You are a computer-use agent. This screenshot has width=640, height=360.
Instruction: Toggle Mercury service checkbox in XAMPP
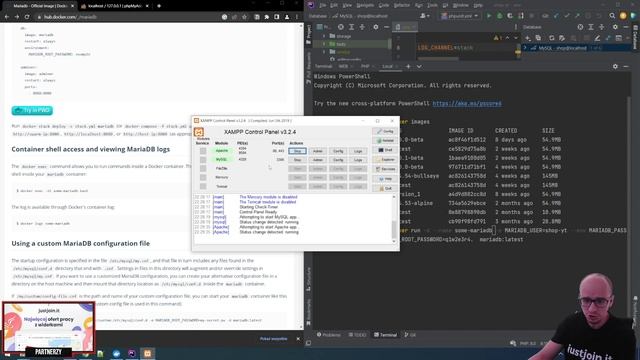[x=203, y=177]
